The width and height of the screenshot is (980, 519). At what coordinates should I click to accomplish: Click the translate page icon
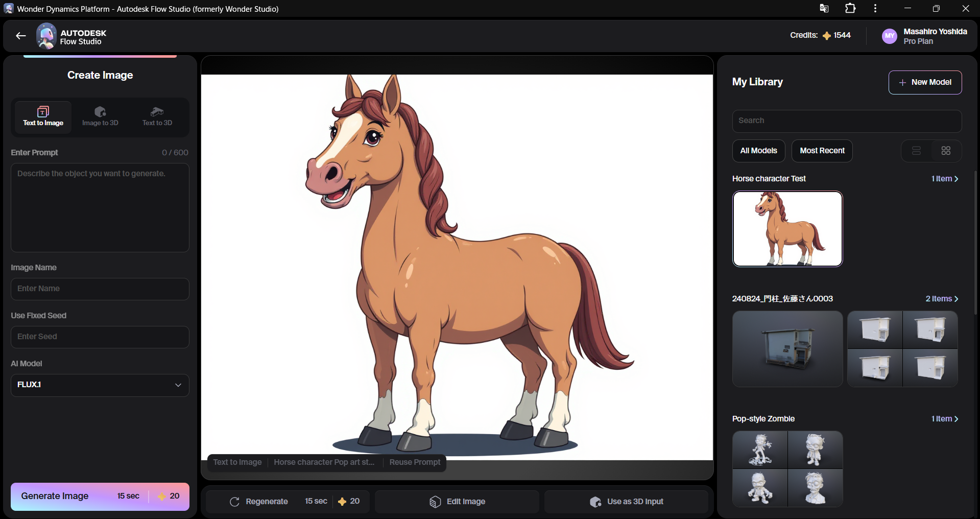click(824, 9)
